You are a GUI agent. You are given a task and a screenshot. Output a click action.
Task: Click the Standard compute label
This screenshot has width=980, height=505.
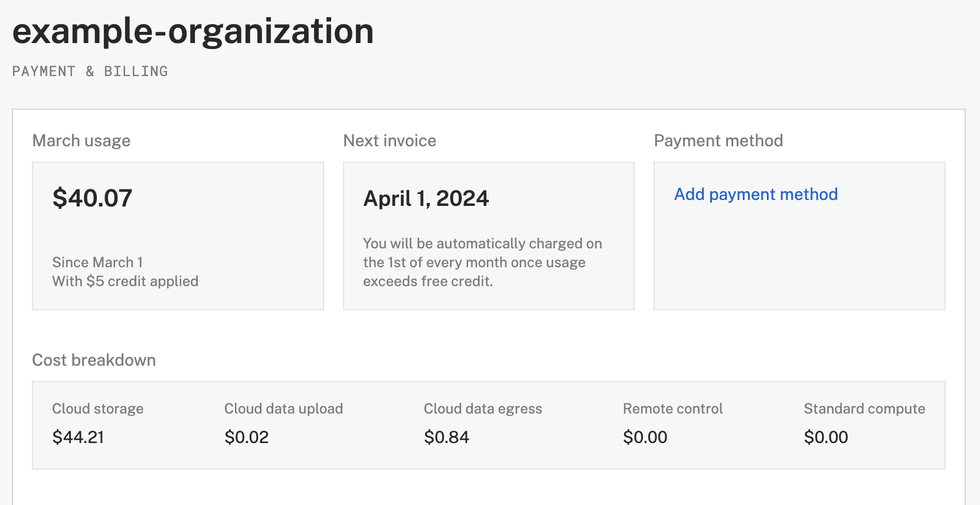864,409
